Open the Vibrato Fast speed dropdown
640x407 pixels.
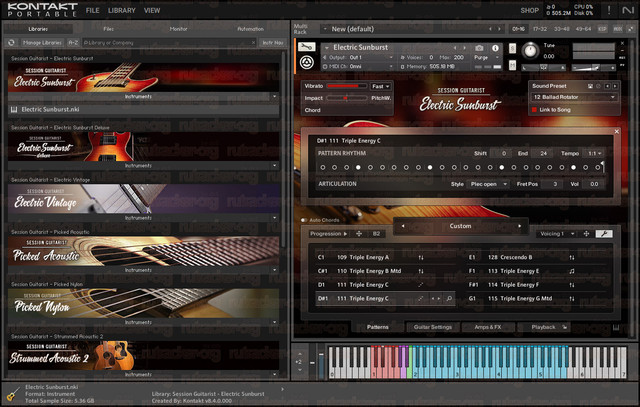click(x=380, y=86)
